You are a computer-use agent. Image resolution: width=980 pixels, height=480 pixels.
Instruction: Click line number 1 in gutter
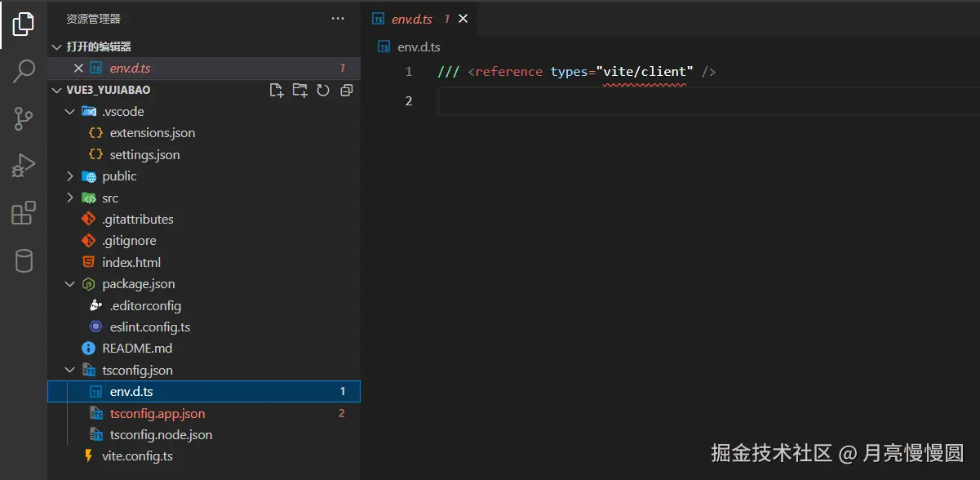click(x=409, y=72)
